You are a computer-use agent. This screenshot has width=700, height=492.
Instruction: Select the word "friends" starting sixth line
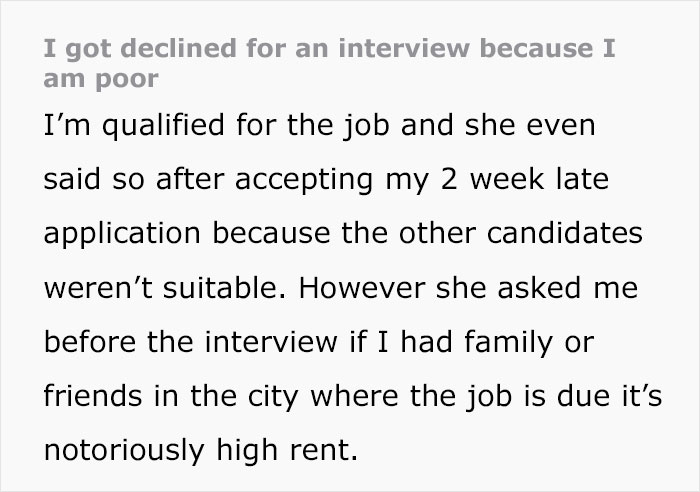[92, 396]
